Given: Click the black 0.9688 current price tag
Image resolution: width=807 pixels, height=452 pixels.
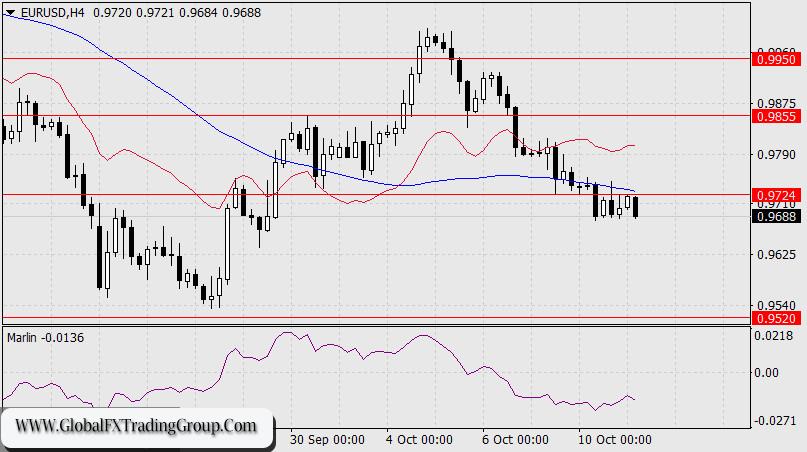Looking at the screenshot, I should 777,216.
